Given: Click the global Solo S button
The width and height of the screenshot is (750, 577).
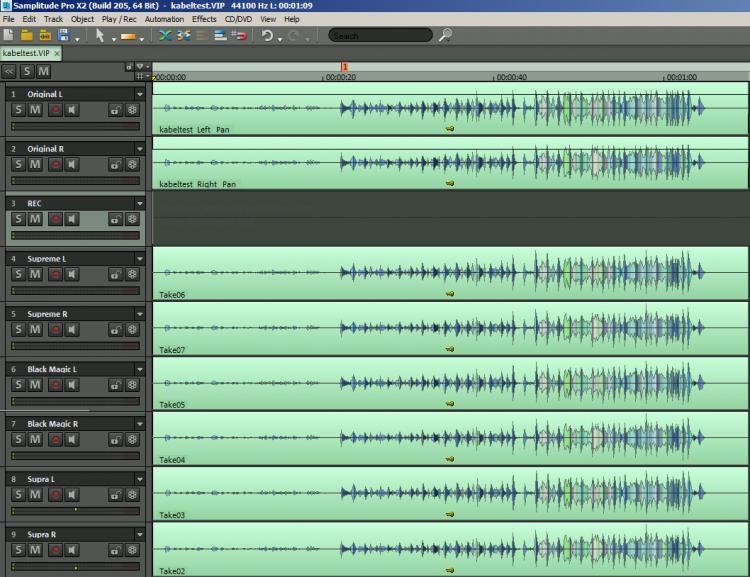Looking at the screenshot, I should [x=27, y=71].
